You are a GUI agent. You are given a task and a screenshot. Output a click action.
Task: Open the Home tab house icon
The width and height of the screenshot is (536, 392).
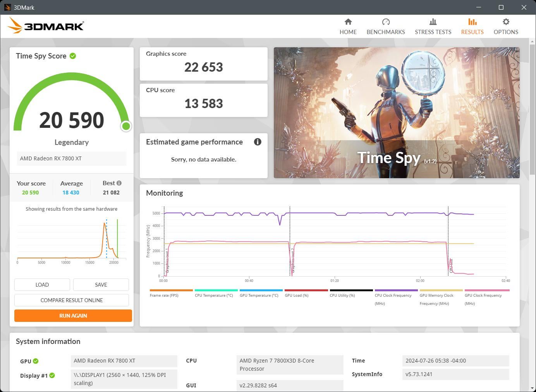348,22
